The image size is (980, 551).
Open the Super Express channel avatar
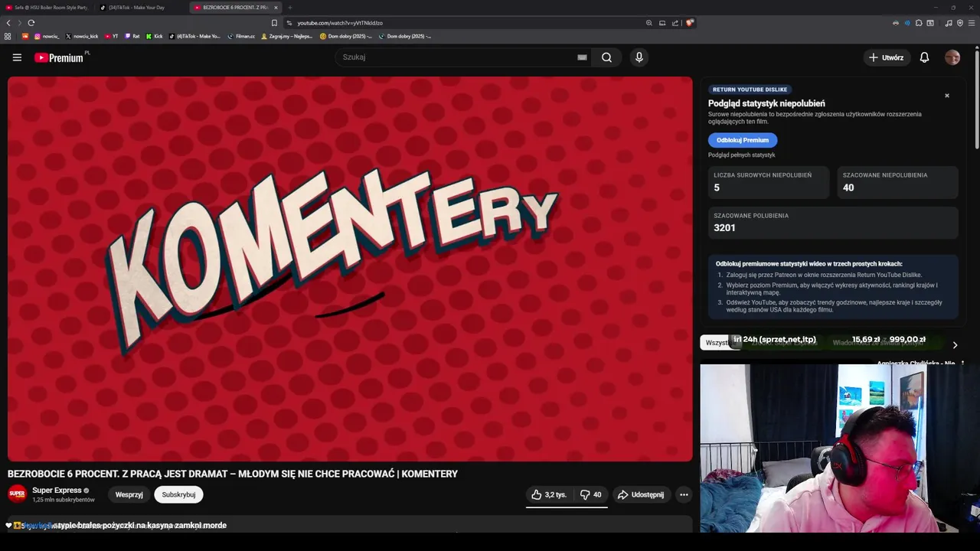click(17, 494)
